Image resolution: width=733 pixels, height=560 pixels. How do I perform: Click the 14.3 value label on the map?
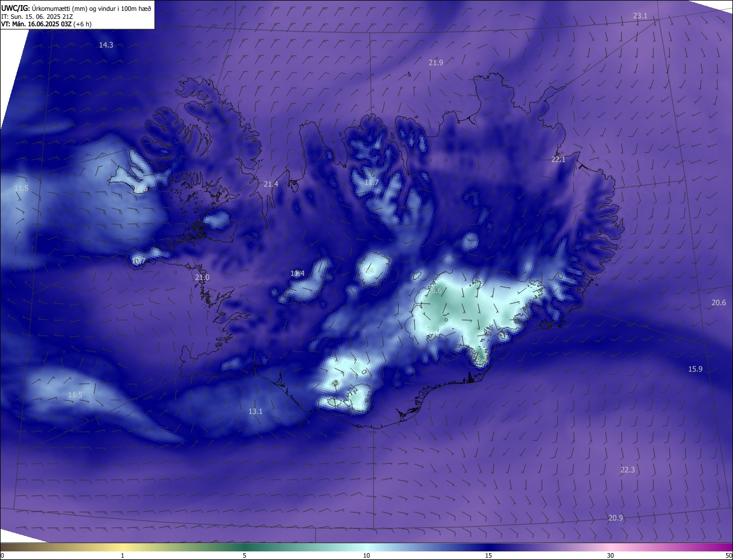(x=106, y=45)
